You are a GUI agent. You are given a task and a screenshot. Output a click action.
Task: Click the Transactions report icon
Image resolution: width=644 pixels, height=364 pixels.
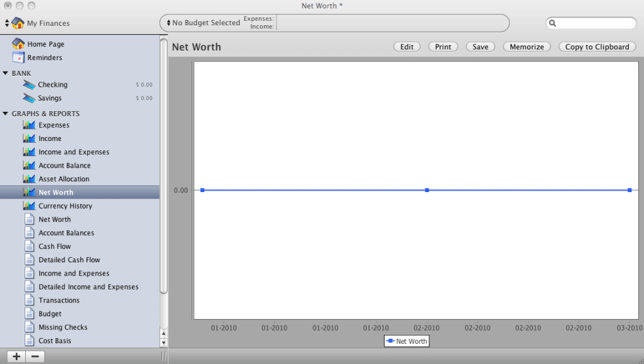29,300
